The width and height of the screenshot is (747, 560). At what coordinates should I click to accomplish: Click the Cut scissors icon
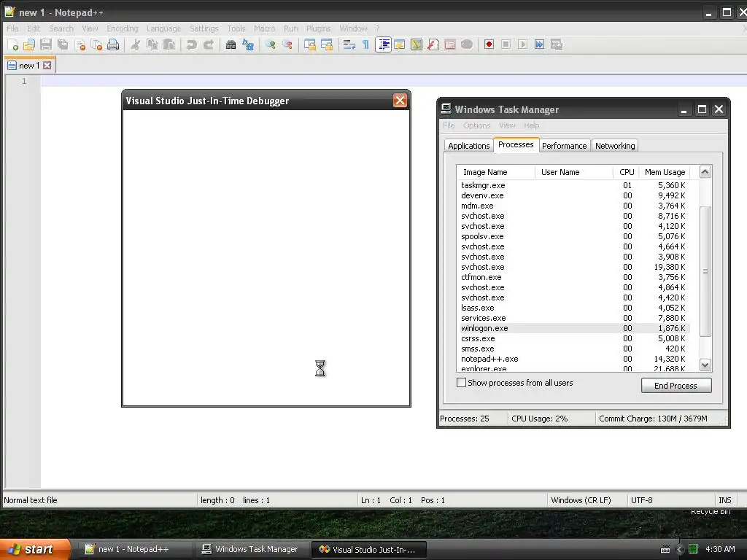click(x=136, y=44)
